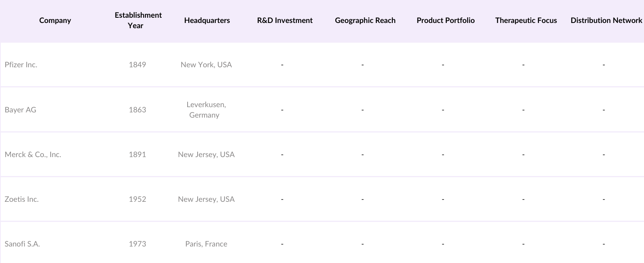Click the Pfizer Inc. company cell
The height and width of the screenshot is (263, 644).
point(21,65)
